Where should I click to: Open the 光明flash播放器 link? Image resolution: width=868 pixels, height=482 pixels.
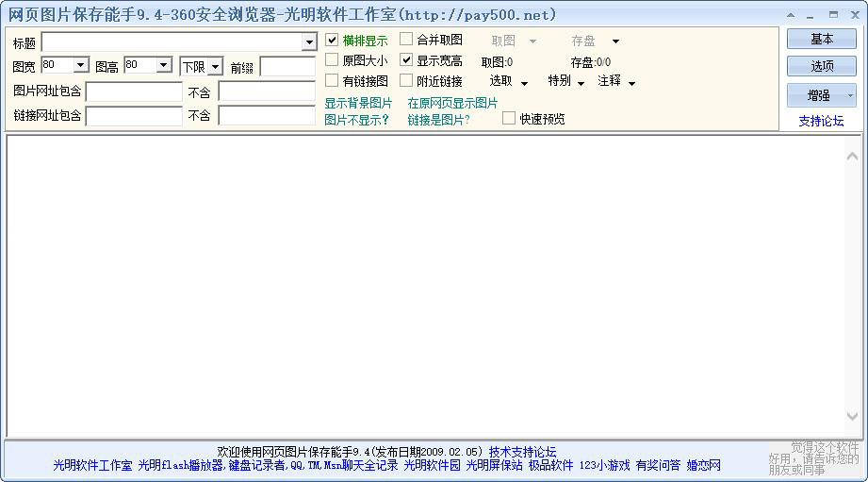click(x=180, y=465)
